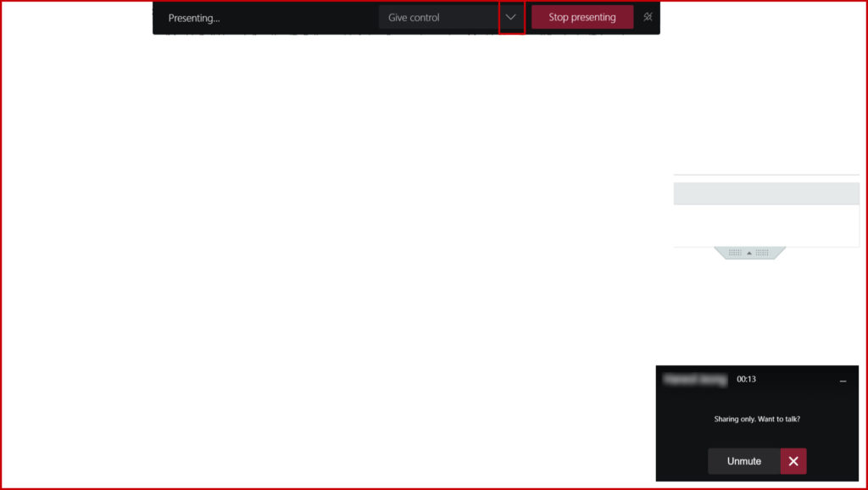868x490 pixels.
Task: Minimize the mini call window
Action: pyautogui.click(x=843, y=381)
